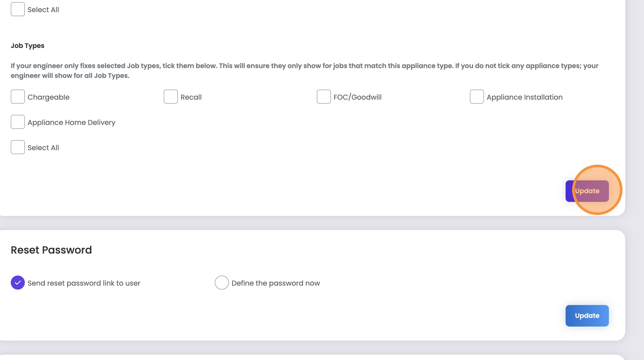Choose the Send reset password link radio

pyautogui.click(x=18, y=283)
